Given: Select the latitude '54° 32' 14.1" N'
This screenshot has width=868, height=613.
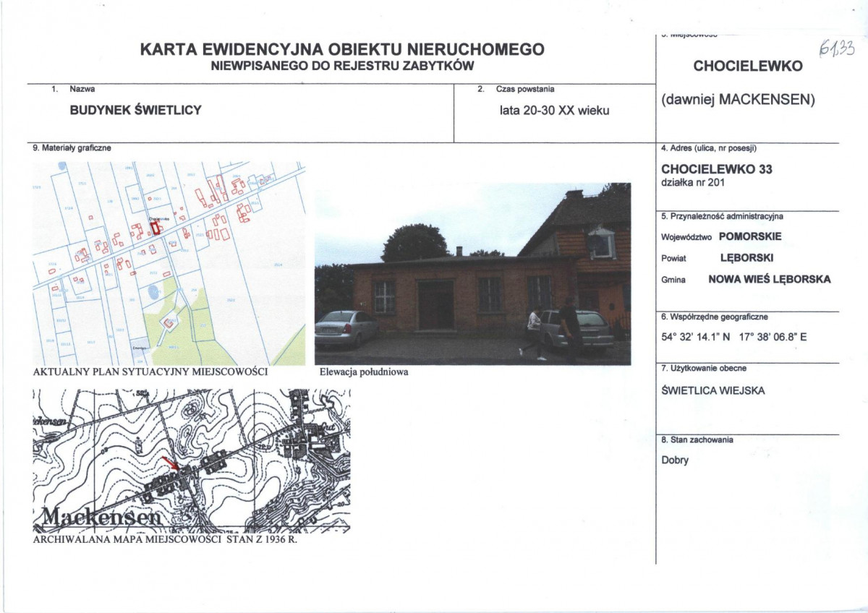Looking at the screenshot, I should (694, 335).
